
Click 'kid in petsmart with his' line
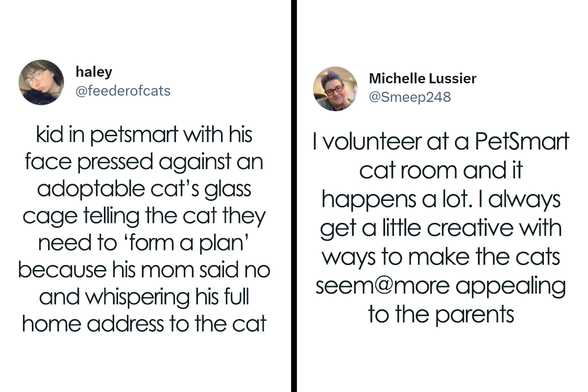[x=145, y=136]
